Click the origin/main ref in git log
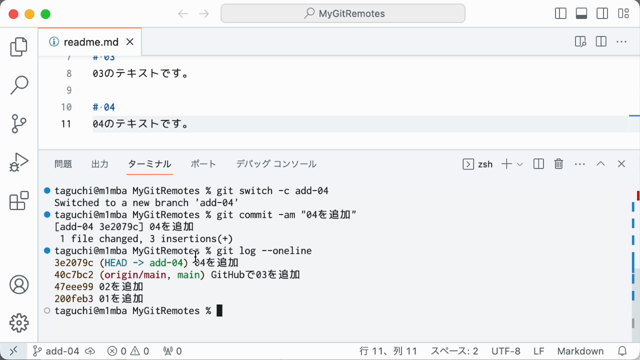 (x=135, y=275)
